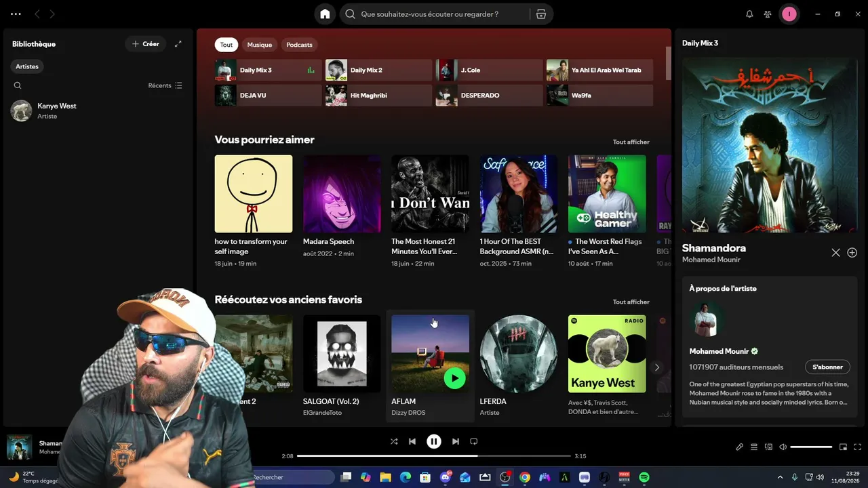Adjust the volume slider
The width and height of the screenshot is (868, 488).
(811, 447)
